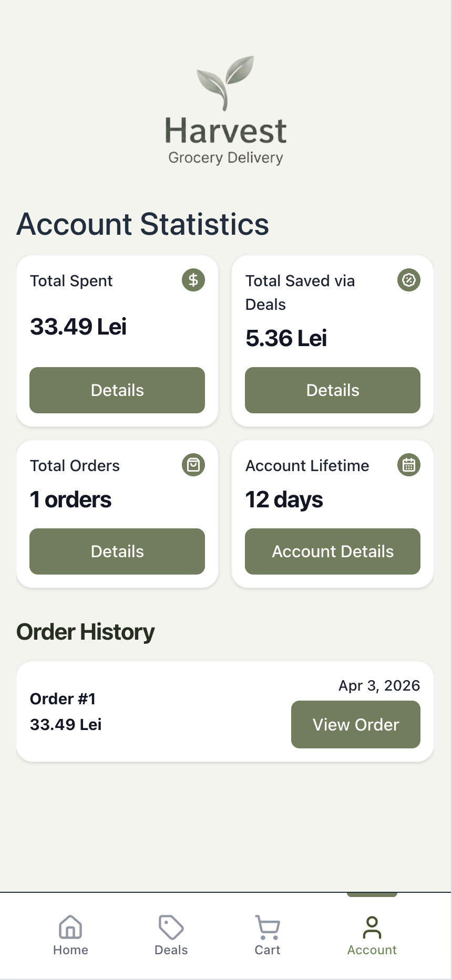Go to the Deals tab label

point(171,950)
